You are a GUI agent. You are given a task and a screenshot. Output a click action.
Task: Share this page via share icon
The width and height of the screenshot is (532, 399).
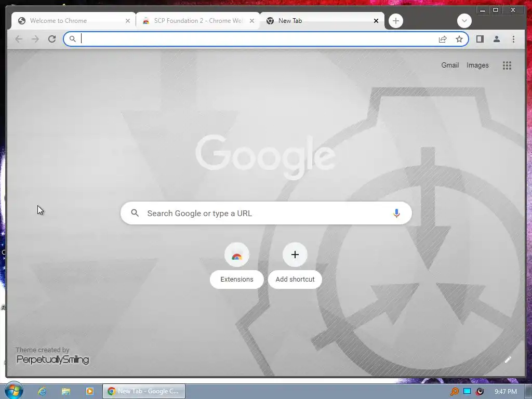coord(443,39)
